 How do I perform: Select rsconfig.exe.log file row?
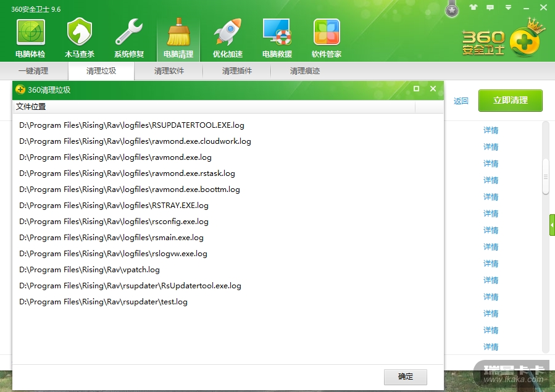pyautogui.click(x=114, y=222)
